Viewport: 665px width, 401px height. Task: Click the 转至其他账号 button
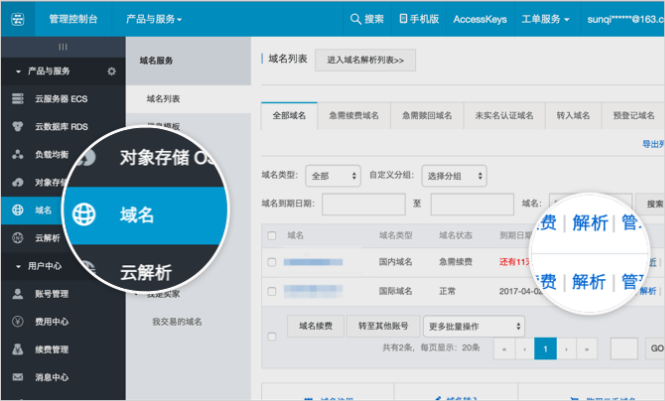coord(382,326)
